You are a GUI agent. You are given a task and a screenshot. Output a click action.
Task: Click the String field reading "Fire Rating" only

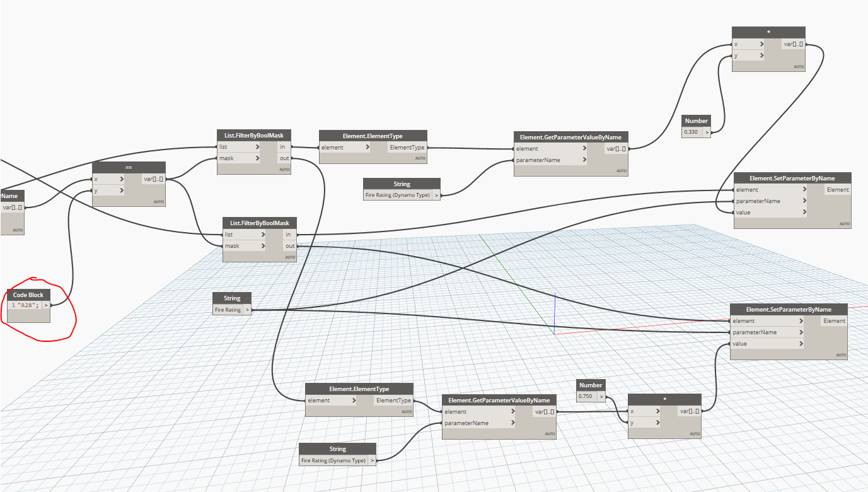coord(228,310)
